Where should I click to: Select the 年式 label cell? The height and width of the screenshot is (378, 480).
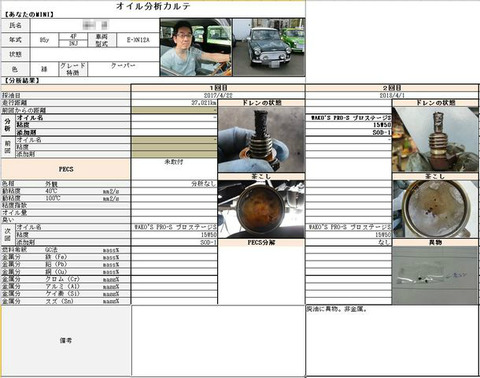point(15,40)
